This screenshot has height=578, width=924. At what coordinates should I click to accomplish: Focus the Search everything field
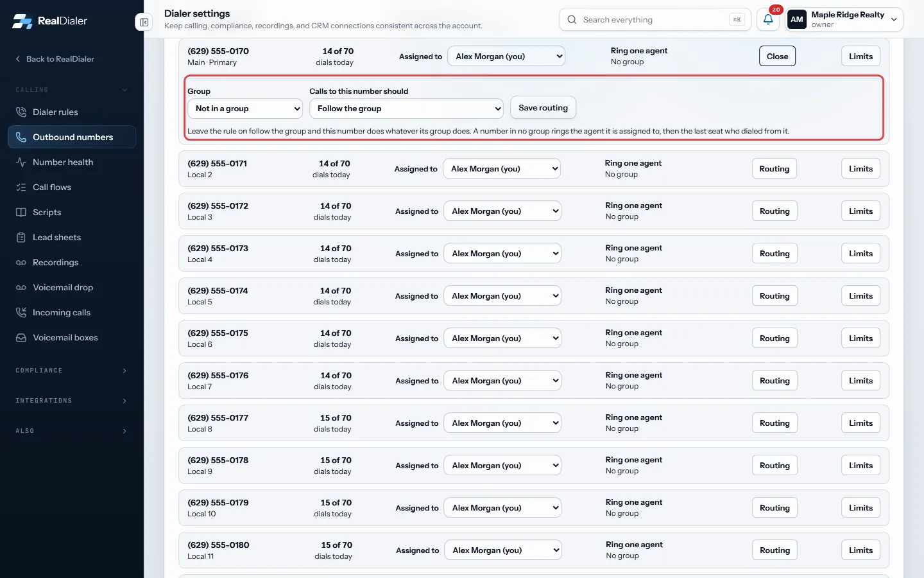(x=656, y=20)
